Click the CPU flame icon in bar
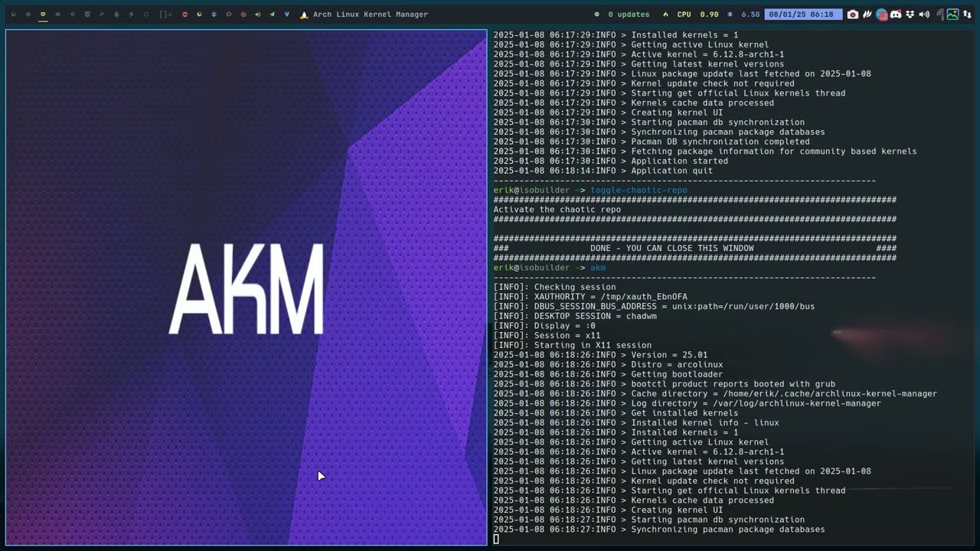The height and width of the screenshot is (551, 980). (665, 15)
